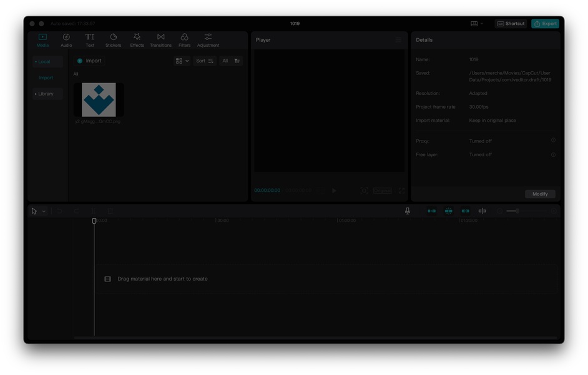Expand the media grid view mode dropdown
The image size is (588, 375).
point(182,61)
